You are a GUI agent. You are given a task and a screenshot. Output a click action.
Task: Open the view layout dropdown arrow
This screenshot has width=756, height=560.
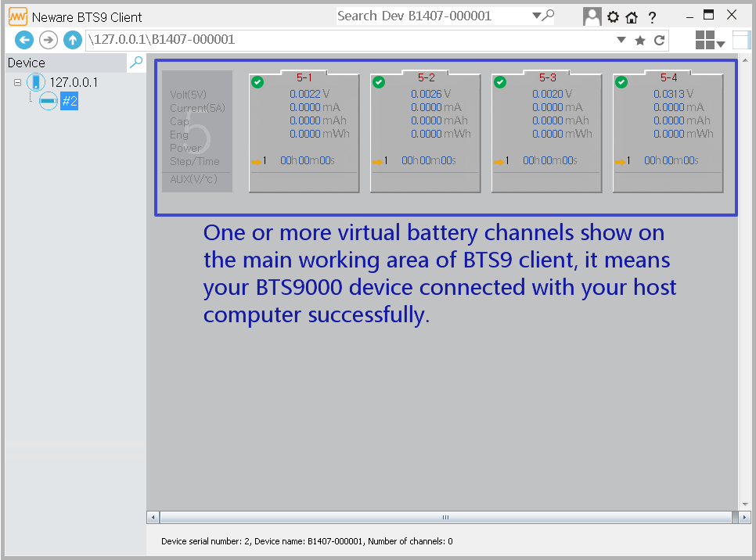721,45
